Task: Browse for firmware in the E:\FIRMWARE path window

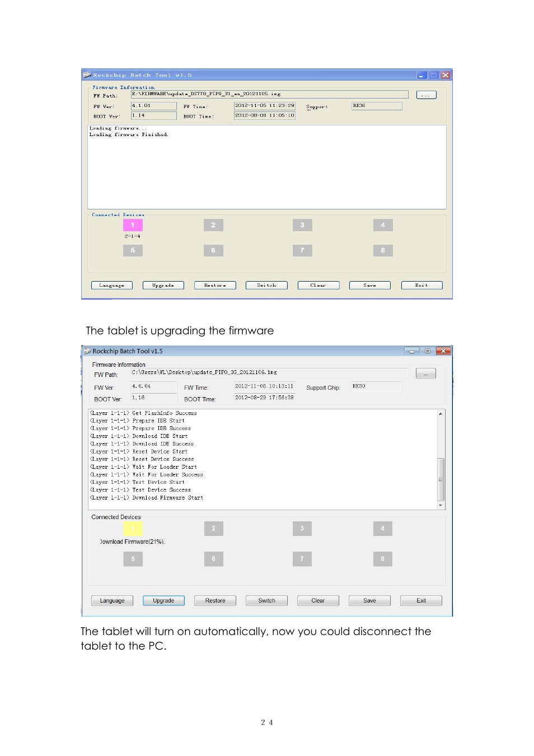Action: click(426, 95)
